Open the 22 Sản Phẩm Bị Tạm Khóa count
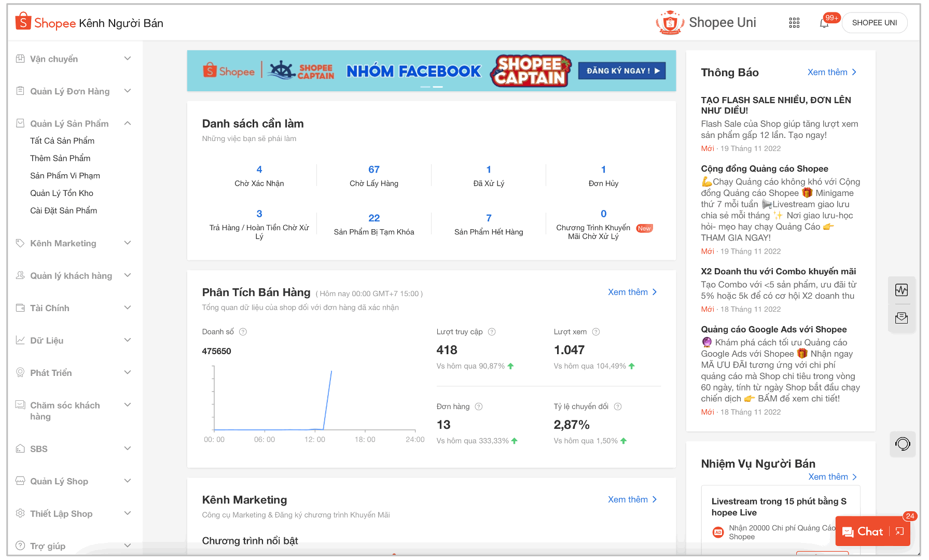The height and width of the screenshot is (560, 929). tap(374, 225)
